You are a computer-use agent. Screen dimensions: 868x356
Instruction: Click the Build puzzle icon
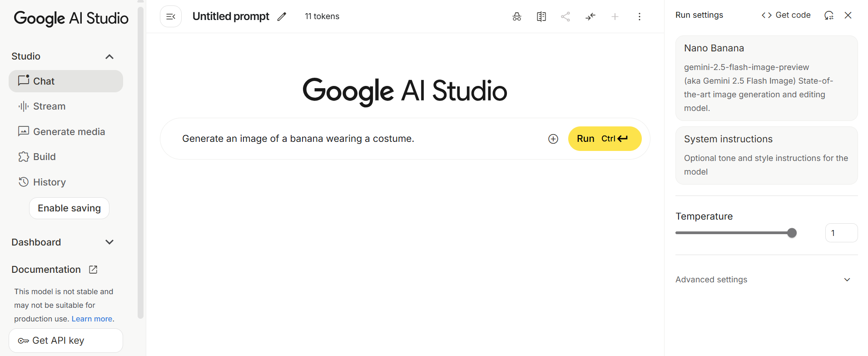[x=24, y=157]
